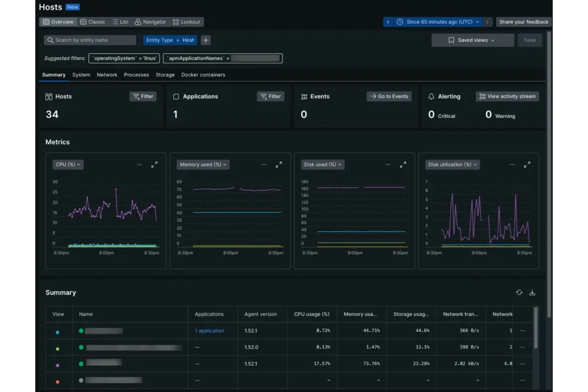Expand the Memory used chart to fullscreen
The width and height of the screenshot is (588, 392).
[x=279, y=164]
